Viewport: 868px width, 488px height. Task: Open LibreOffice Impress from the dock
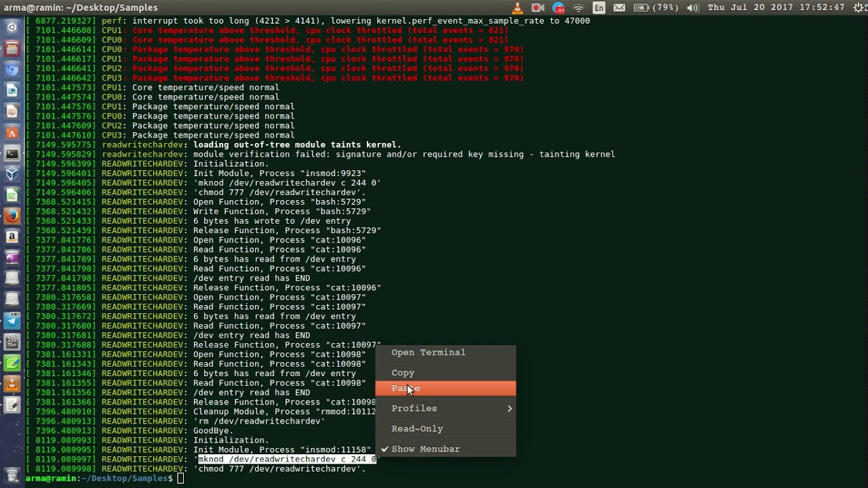pos(12,111)
